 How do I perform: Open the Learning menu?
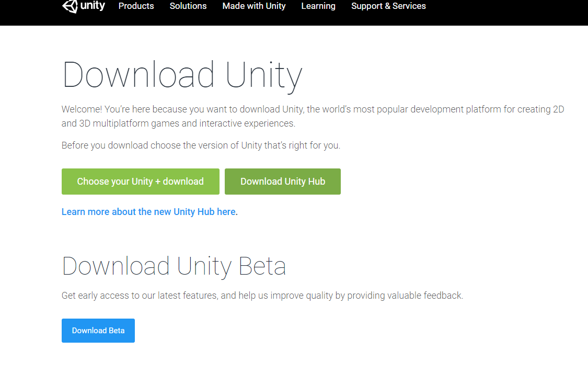pyautogui.click(x=318, y=6)
